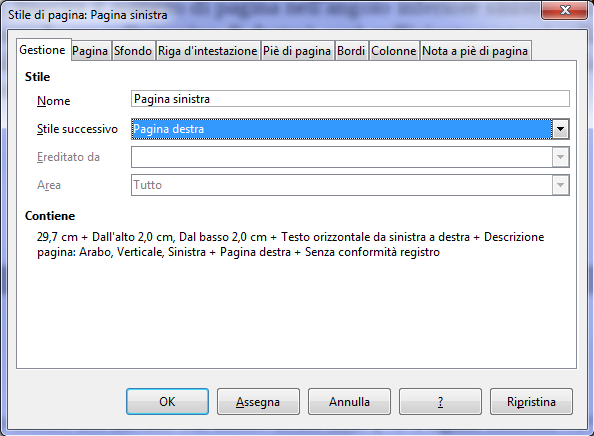Select the Riga d'intestazione tab
Image resolution: width=594 pixels, height=436 pixels.
(x=208, y=51)
